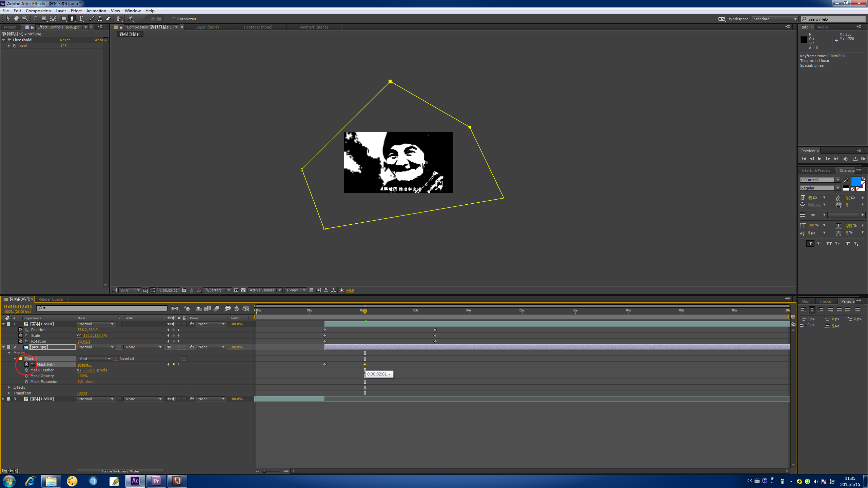Click Toggle Switches / Modes button
Image resolution: width=868 pixels, height=488 pixels.
pos(120,471)
